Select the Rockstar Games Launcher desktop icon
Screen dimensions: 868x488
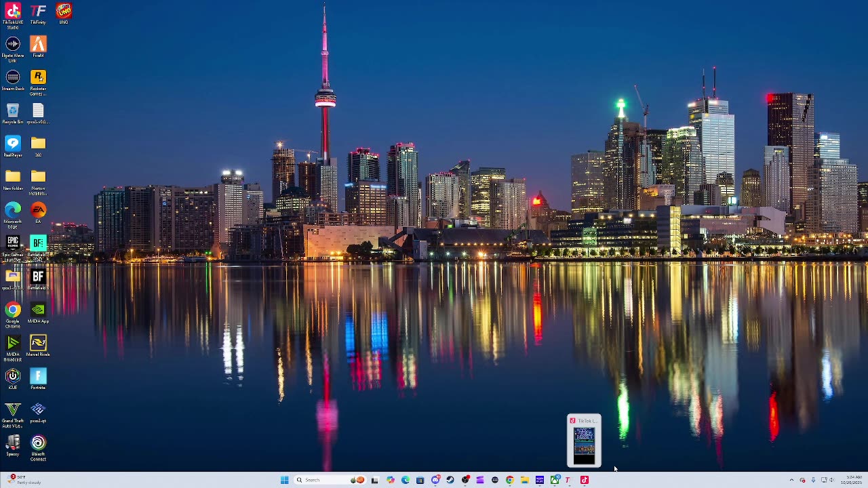[38, 83]
